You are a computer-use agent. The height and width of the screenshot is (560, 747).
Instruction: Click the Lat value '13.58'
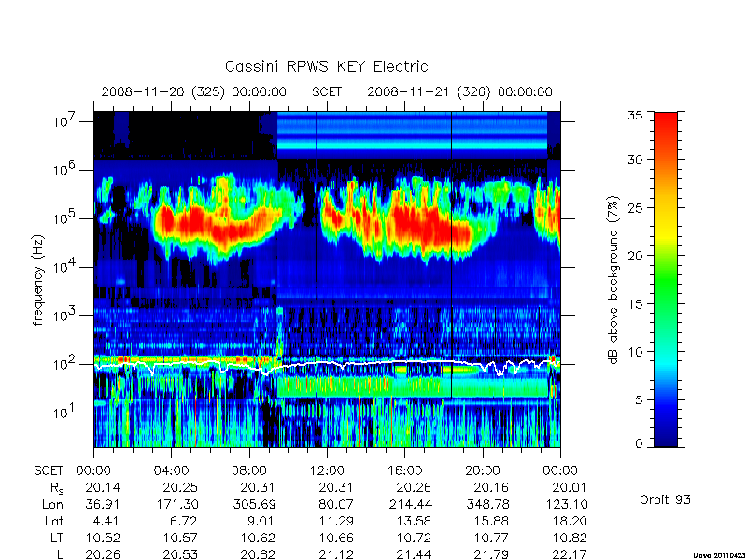[x=414, y=521]
